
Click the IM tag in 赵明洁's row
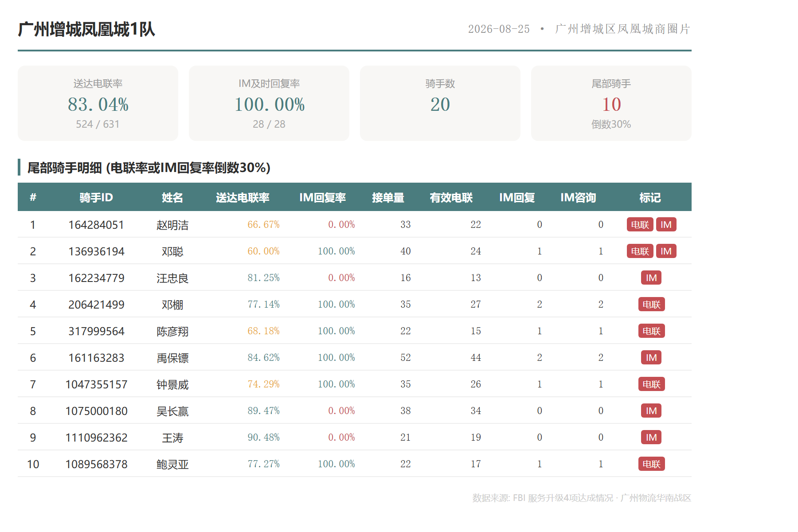point(666,224)
